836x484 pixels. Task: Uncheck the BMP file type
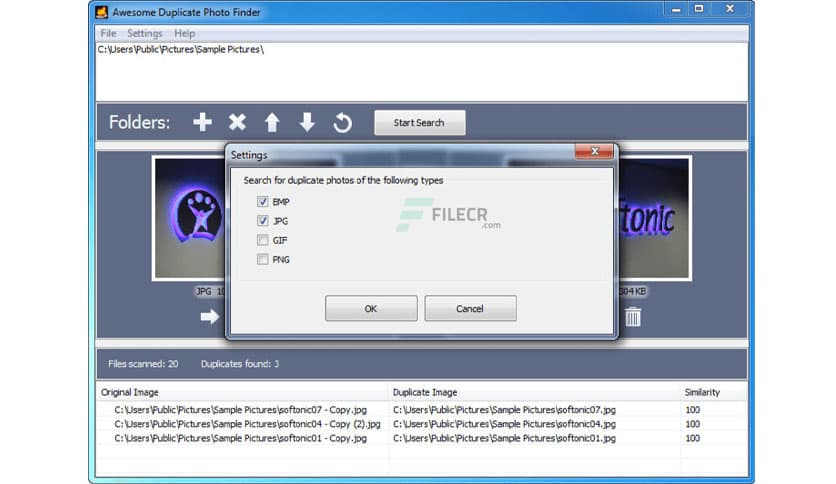(262, 201)
